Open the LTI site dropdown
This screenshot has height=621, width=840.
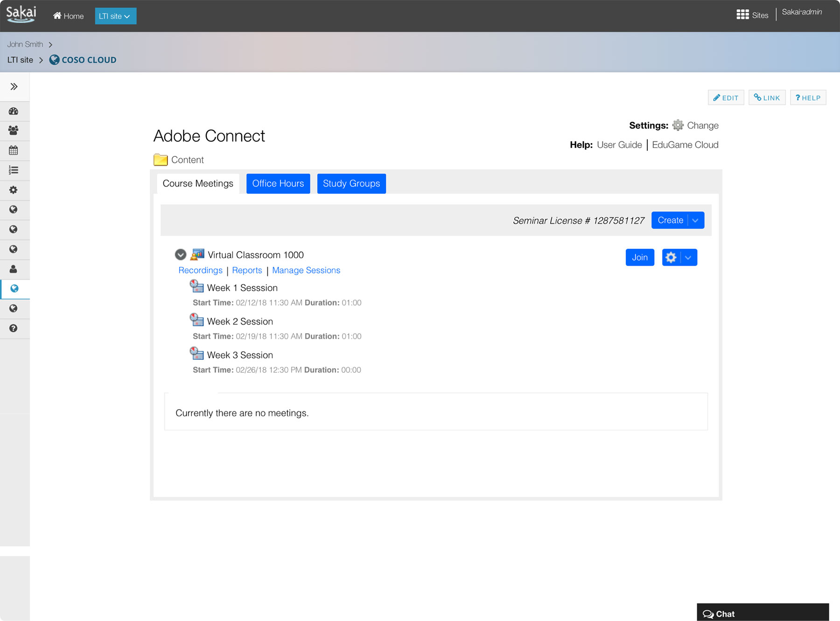(115, 16)
